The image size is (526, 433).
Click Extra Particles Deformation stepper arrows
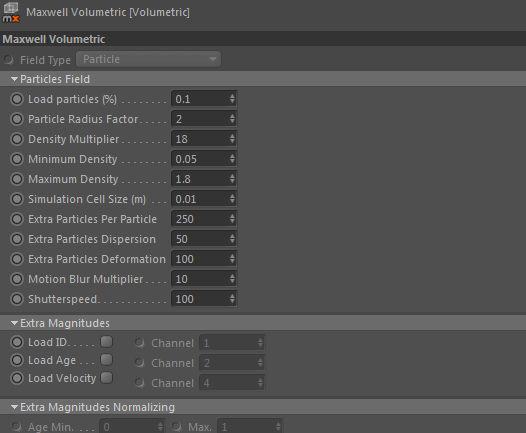pyautogui.click(x=232, y=259)
